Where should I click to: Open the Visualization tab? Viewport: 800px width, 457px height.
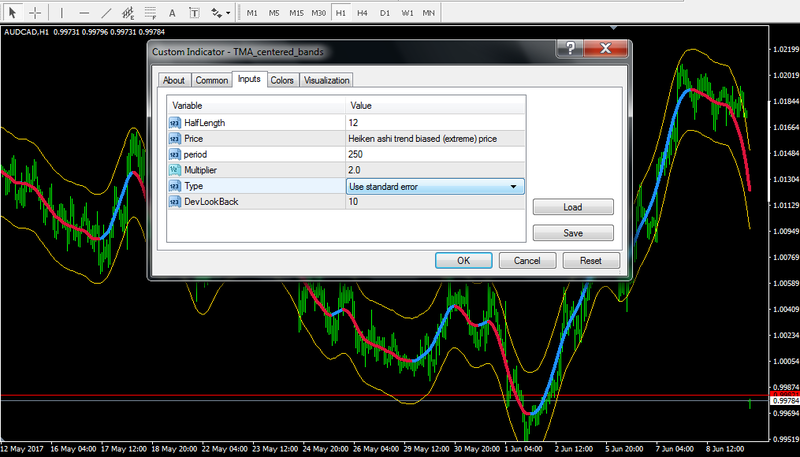coord(327,80)
